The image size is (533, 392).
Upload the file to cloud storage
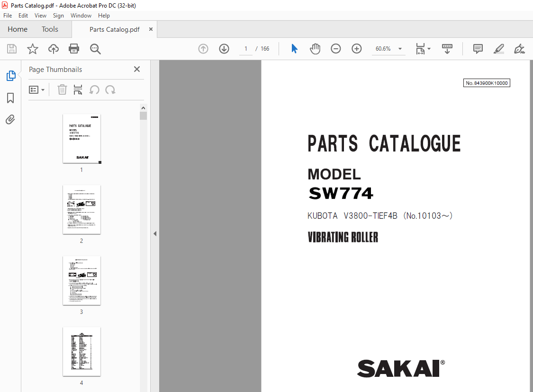click(54, 49)
